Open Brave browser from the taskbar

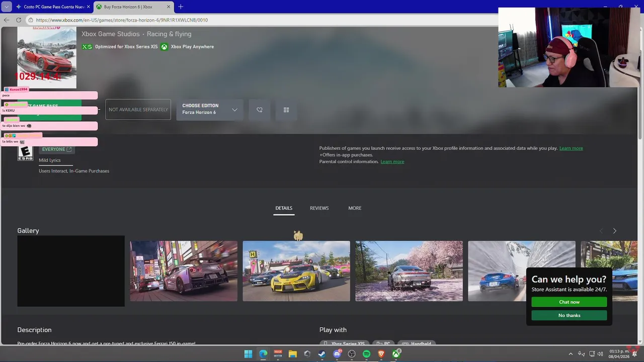(x=381, y=354)
